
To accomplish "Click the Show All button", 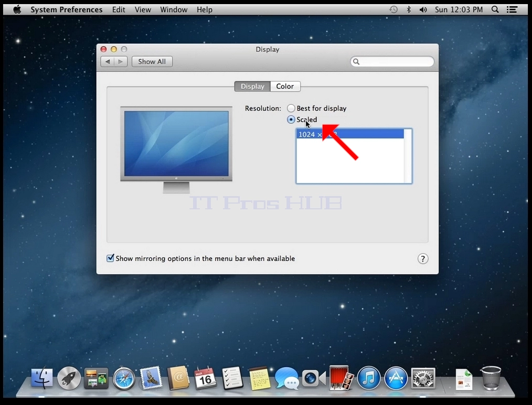I will [x=152, y=61].
